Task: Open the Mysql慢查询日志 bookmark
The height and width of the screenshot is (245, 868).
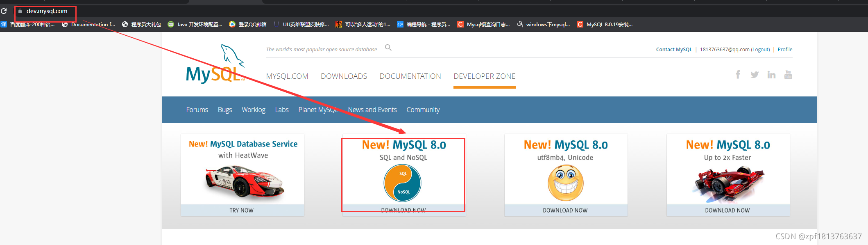Action: tap(484, 25)
